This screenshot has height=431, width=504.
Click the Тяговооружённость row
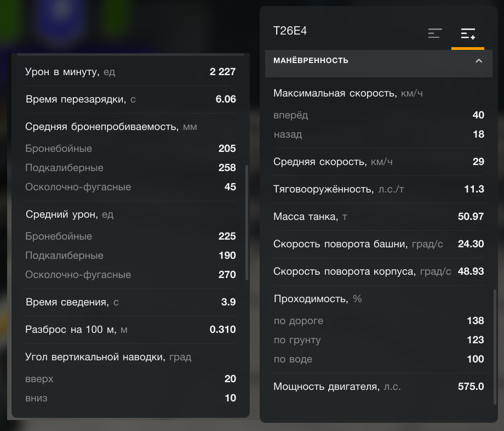tap(379, 189)
